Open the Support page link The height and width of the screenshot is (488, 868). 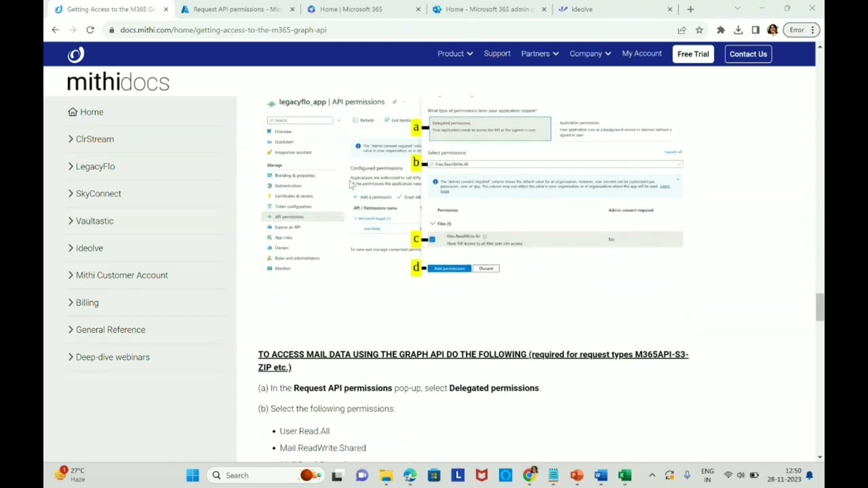[497, 54]
